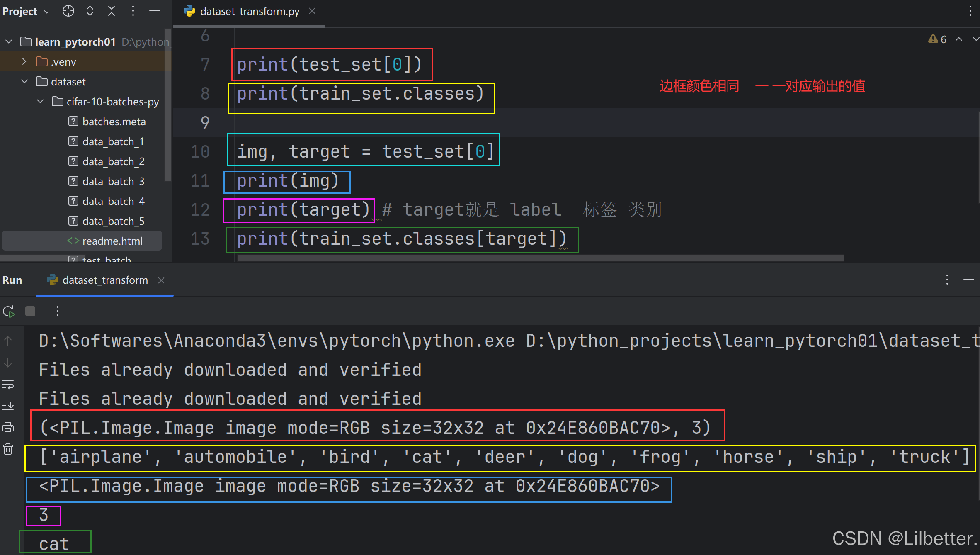Clear console output with trash icon
The image size is (980, 555).
pos(8,449)
